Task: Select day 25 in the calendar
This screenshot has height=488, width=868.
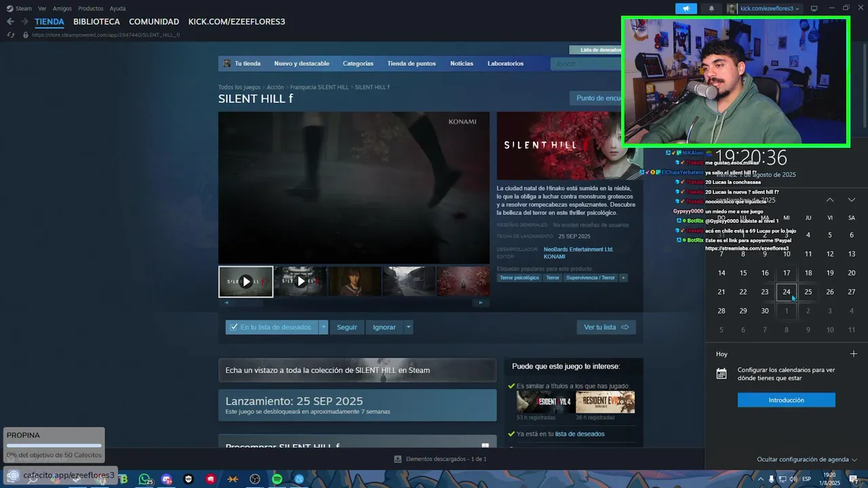Action: pyautogui.click(x=808, y=292)
